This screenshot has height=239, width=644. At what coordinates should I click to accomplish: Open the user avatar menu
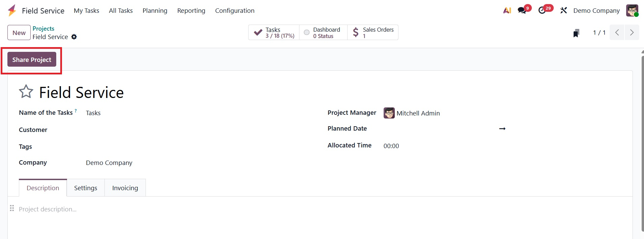pyautogui.click(x=632, y=10)
